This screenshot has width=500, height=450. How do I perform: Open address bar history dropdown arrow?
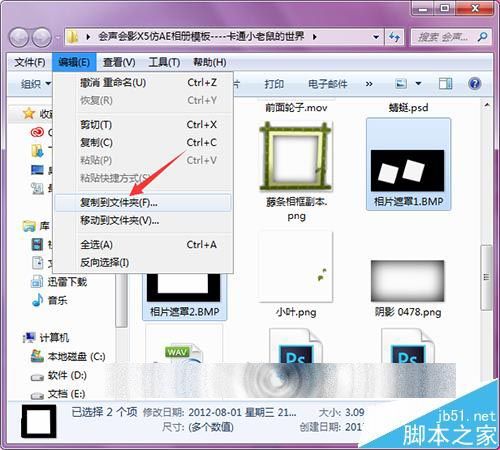tap(376, 37)
